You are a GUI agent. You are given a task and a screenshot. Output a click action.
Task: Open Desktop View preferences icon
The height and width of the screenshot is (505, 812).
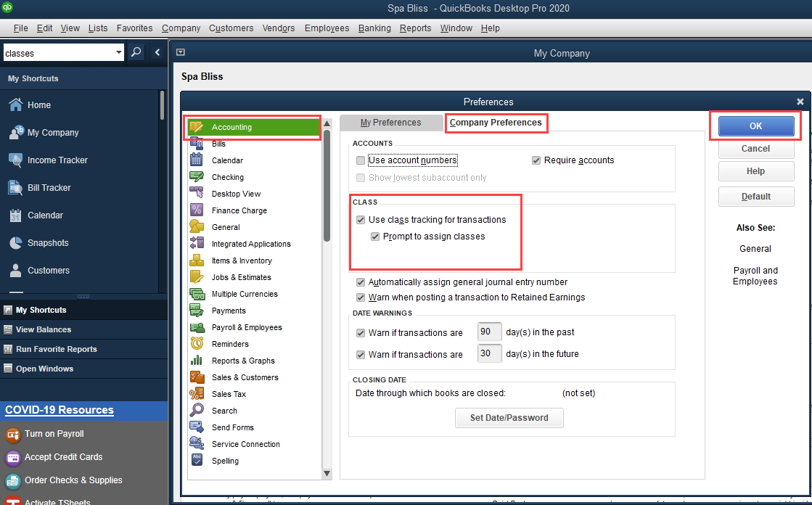click(x=196, y=193)
